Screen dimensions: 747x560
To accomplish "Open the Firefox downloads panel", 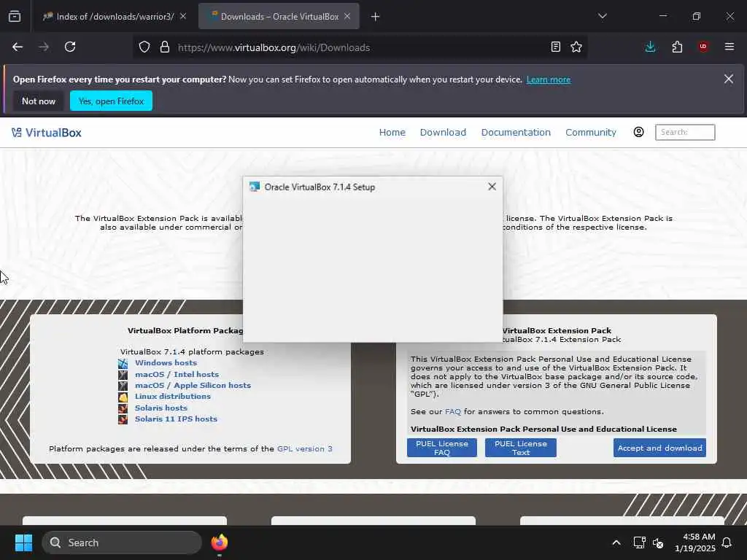I will click(x=650, y=47).
